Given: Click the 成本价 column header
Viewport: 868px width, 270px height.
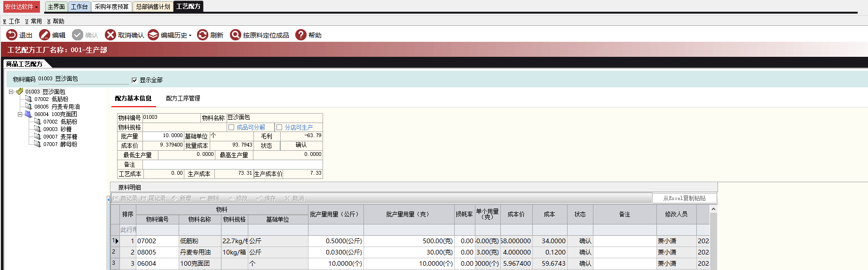Looking at the screenshot, I should click(516, 214).
